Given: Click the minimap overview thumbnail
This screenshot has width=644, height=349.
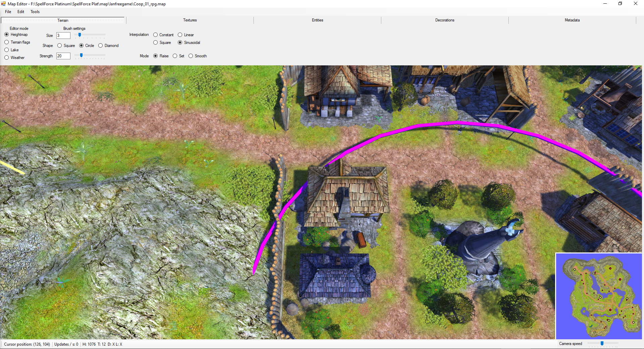Looking at the screenshot, I should (x=599, y=296).
